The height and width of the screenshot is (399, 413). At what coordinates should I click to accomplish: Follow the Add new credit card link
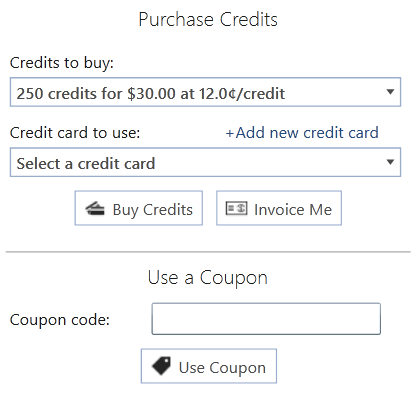click(x=302, y=133)
